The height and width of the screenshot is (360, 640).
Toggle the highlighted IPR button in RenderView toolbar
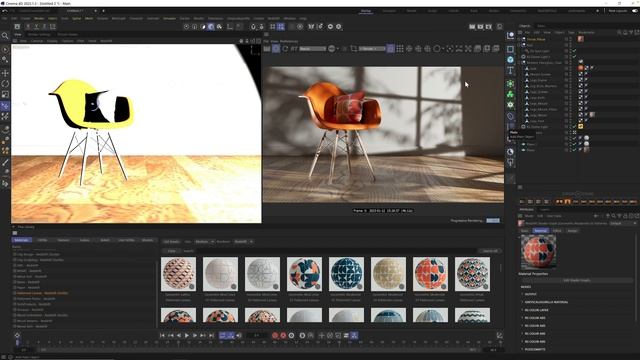tap(276, 49)
